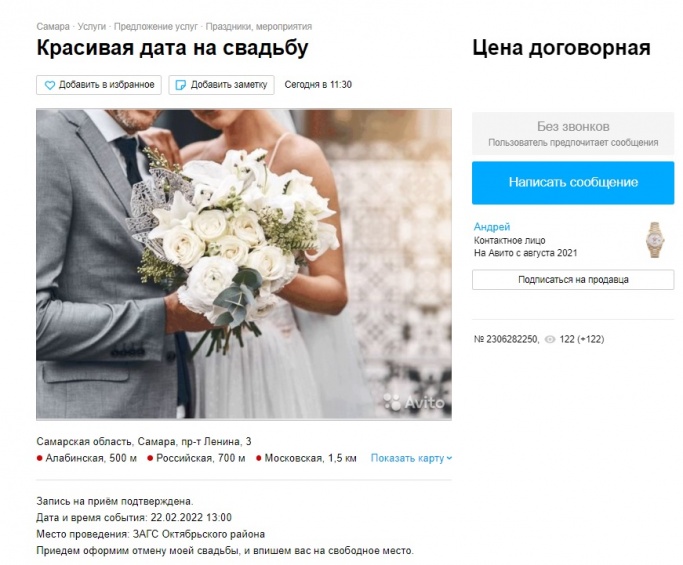Viewport: 683px width, 565px height.
Task: Open the Самара breadcrumb link
Action: (53, 27)
